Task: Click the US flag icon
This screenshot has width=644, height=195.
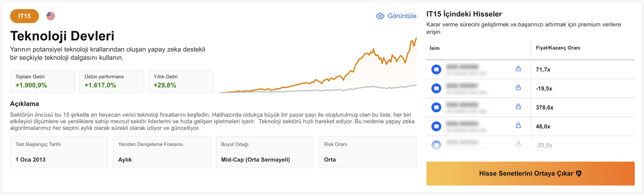Action: (50, 16)
